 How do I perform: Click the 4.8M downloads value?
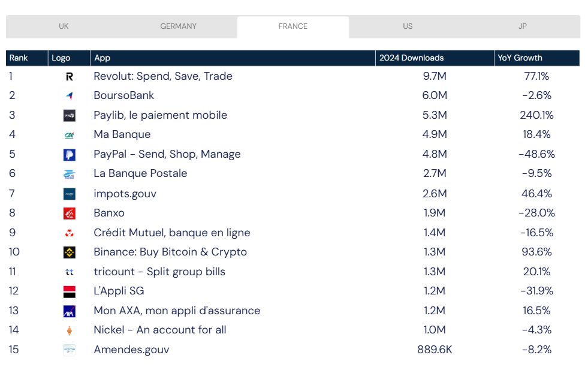click(435, 154)
